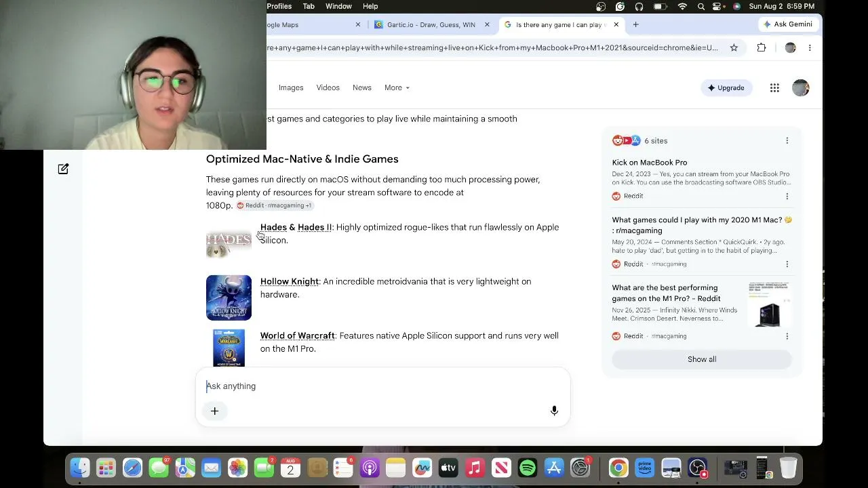Open Spotlight search in the menu bar
Image resolution: width=868 pixels, height=488 pixels.
pos(701,6)
